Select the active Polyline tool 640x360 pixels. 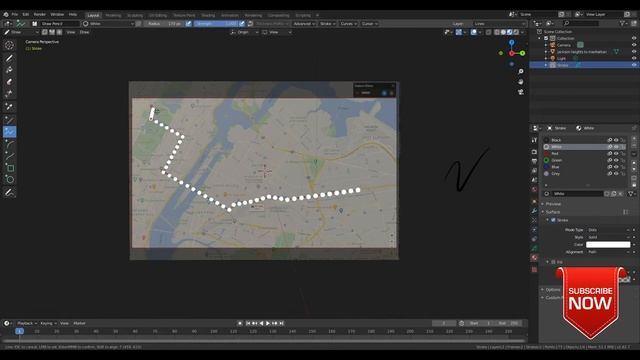pyautogui.click(x=9, y=132)
